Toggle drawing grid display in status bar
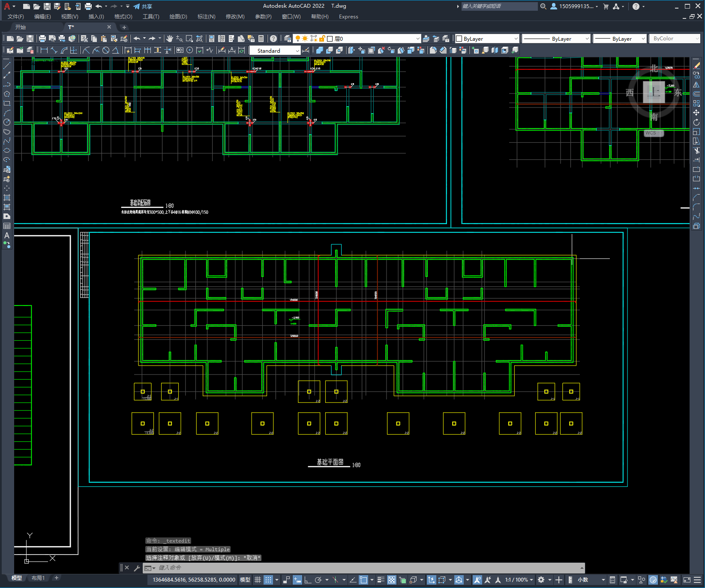The image size is (705, 588). click(258, 580)
